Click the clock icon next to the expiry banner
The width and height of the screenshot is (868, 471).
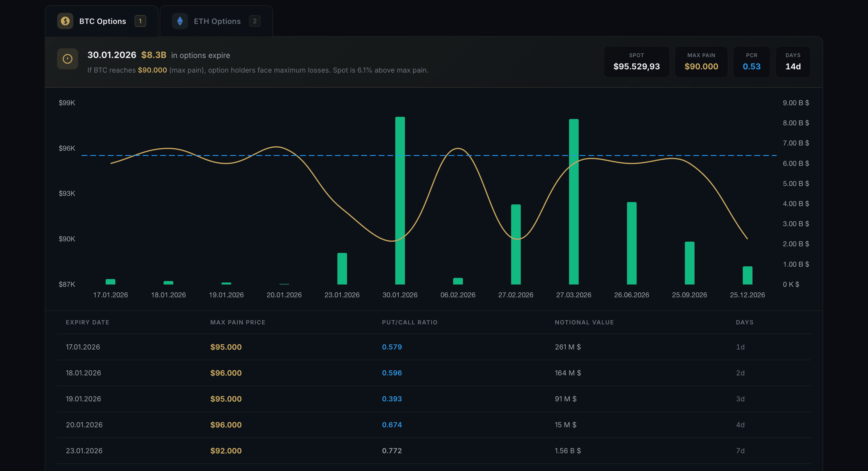67,59
